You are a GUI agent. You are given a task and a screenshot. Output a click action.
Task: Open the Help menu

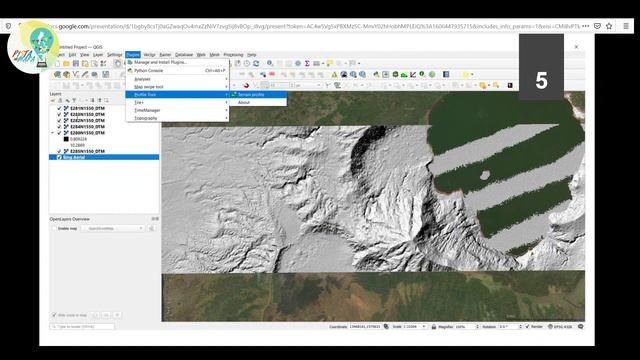(x=252, y=55)
